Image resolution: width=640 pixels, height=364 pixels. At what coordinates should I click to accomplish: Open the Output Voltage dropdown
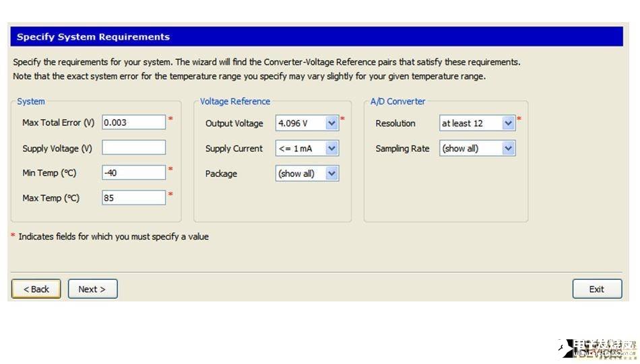331,123
